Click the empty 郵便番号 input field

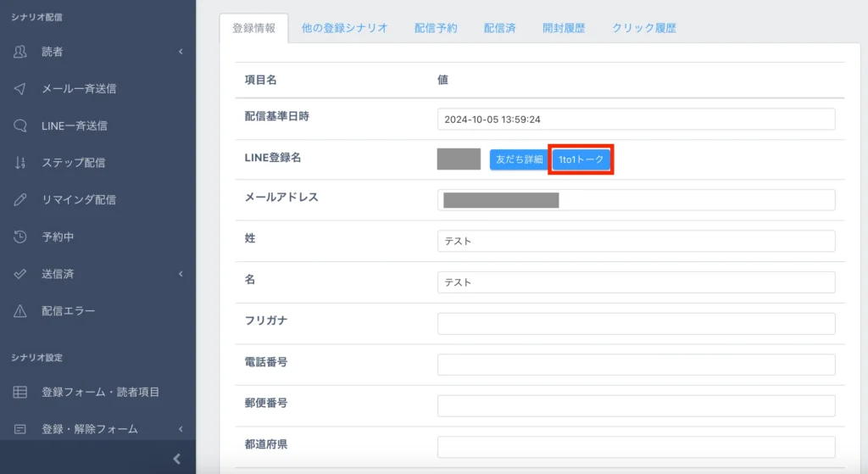pos(636,406)
